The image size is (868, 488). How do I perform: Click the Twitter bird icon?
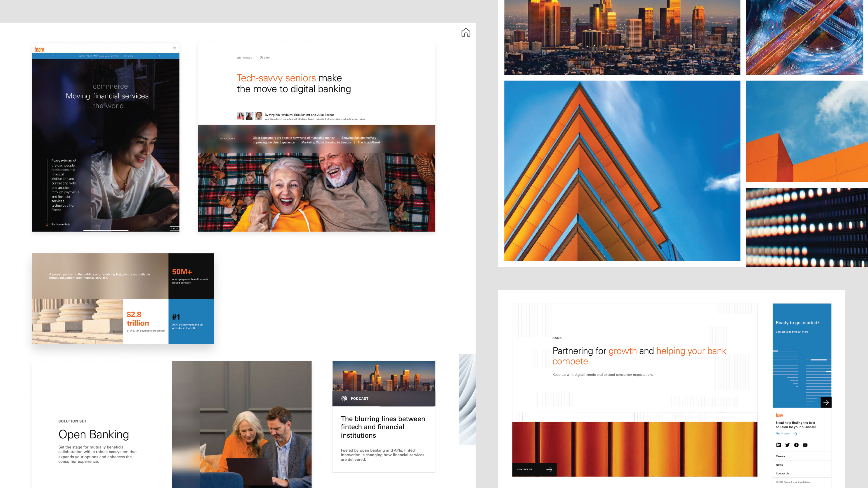pyautogui.click(x=788, y=445)
